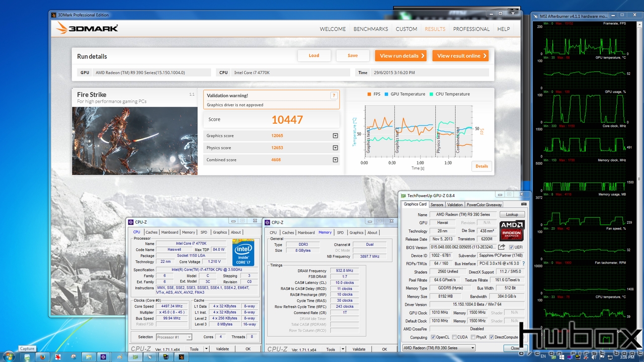This screenshot has width=644, height=362.
Task: Open the WELCOME tab in 3DMark
Action: (x=333, y=29)
